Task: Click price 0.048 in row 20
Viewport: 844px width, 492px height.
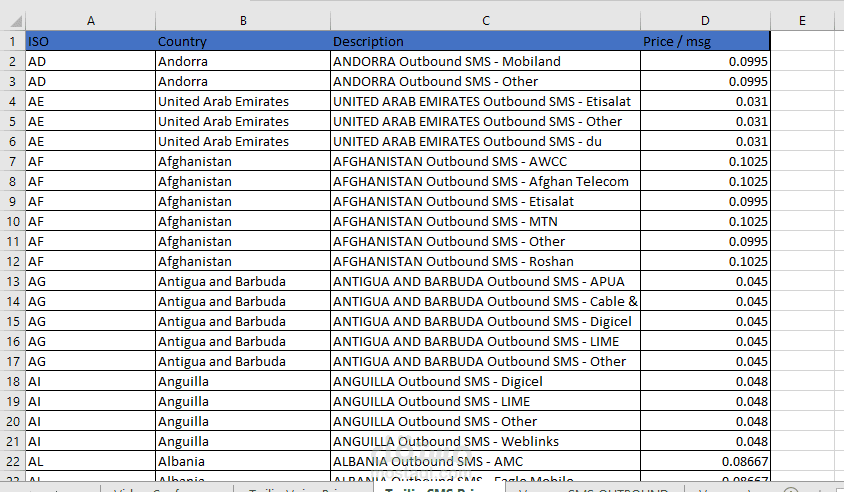Action: 705,421
